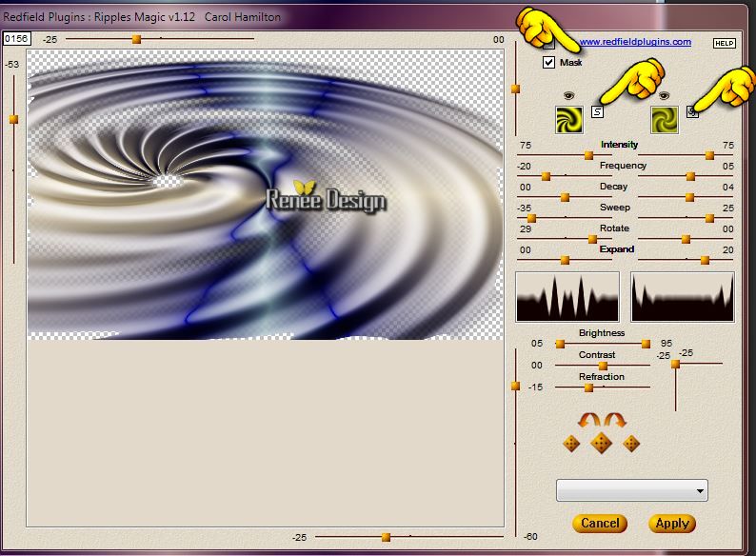756x556 pixels.
Task: Click the right redo curved arrow
Action: 615,420
